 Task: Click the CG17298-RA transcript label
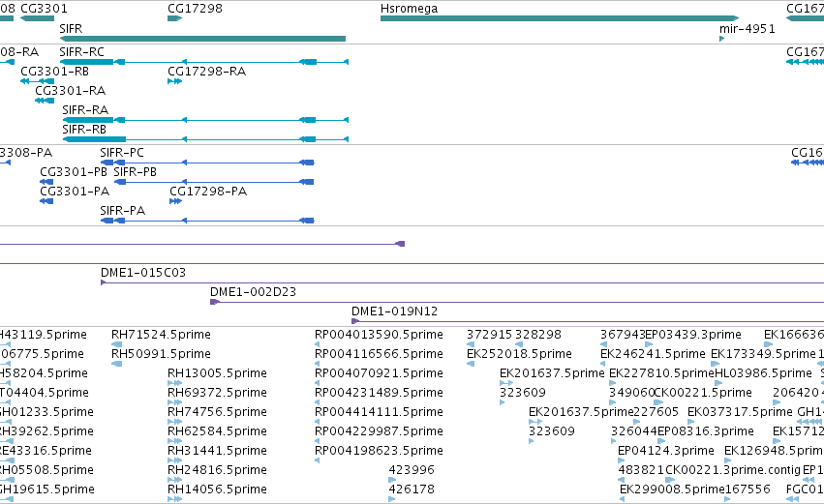[206, 72]
